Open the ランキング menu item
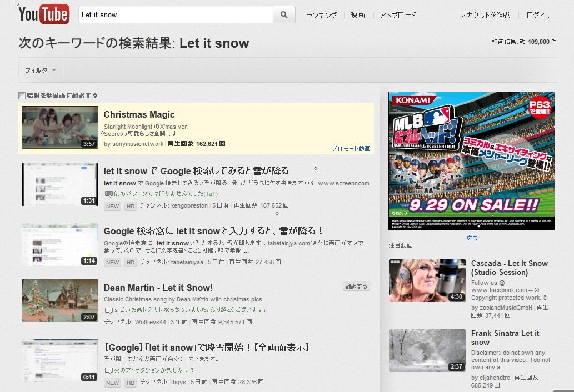Screen dimensions: 574x392 coord(321,15)
